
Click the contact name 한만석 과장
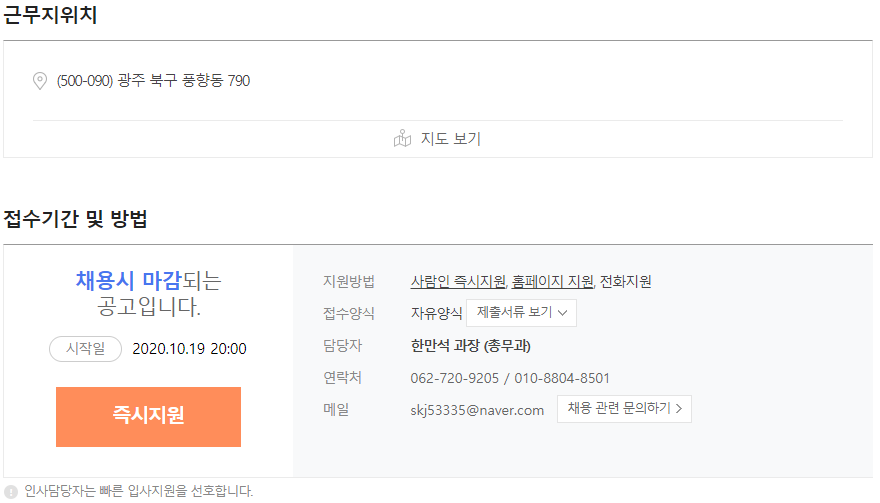pyautogui.click(x=445, y=346)
